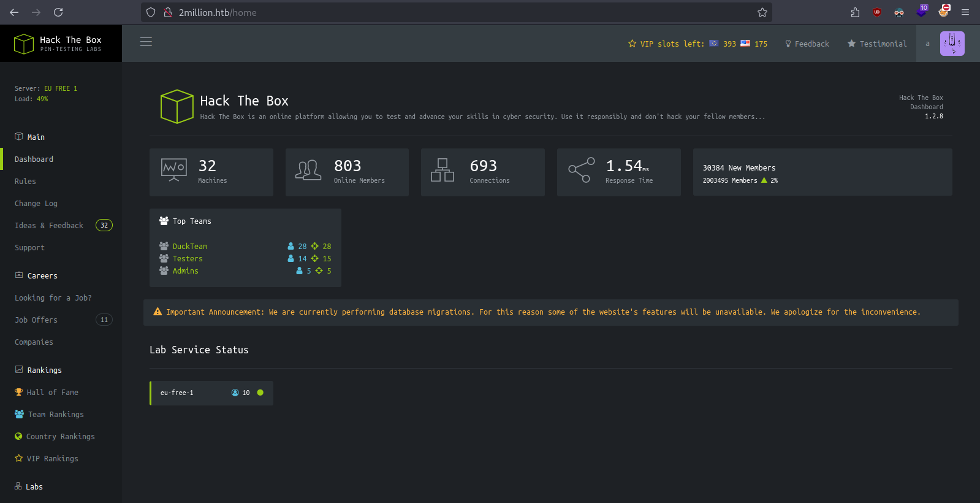Expand the Labs section
Image resolution: width=980 pixels, height=503 pixels.
point(29,486)
